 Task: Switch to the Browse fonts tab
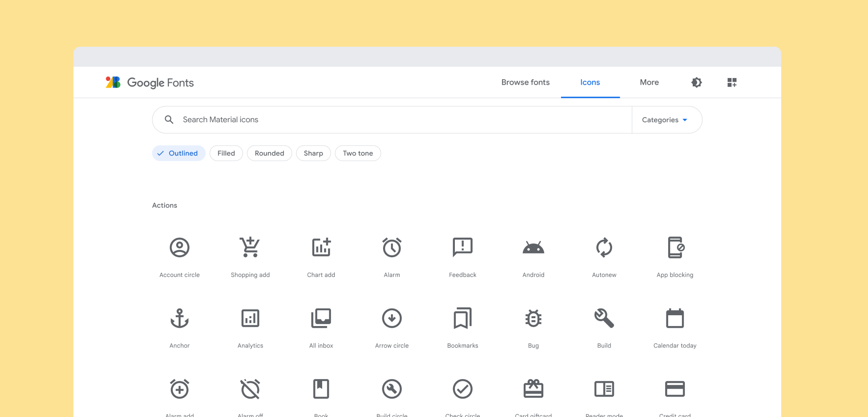click(525, 82)
